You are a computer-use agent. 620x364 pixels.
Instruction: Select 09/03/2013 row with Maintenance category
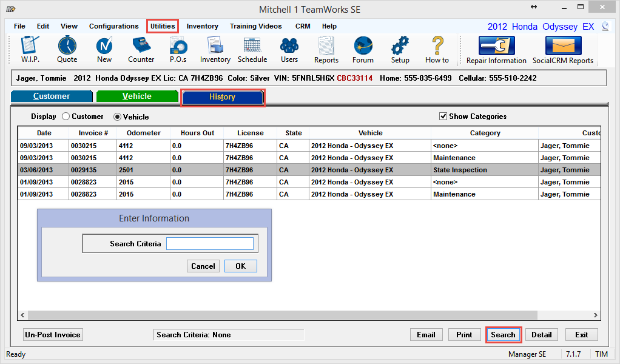(309, 158)
